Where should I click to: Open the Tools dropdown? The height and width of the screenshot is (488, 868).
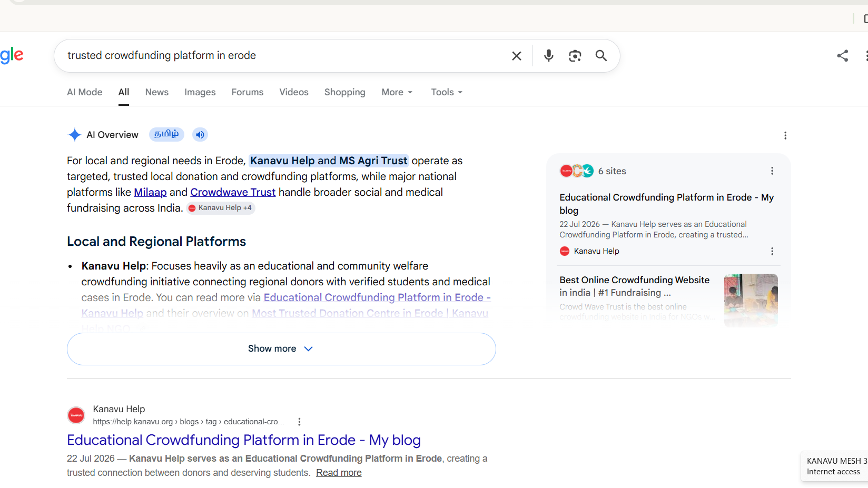447,92
